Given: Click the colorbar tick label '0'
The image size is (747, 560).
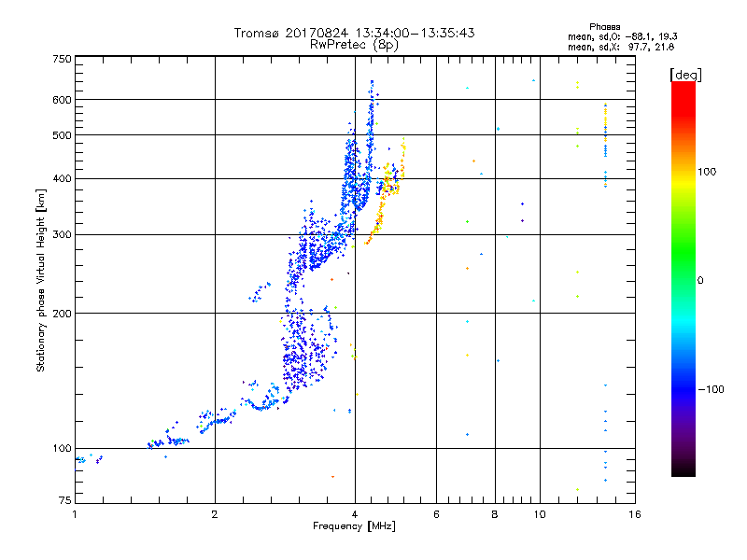Looking at the screenshot, I should 699,281.
